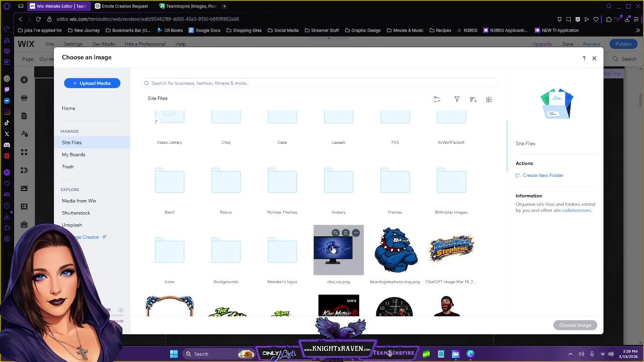Screen dimensions: 644x362
Task: Click the taskbar Search box
Action: coord(218,354)
